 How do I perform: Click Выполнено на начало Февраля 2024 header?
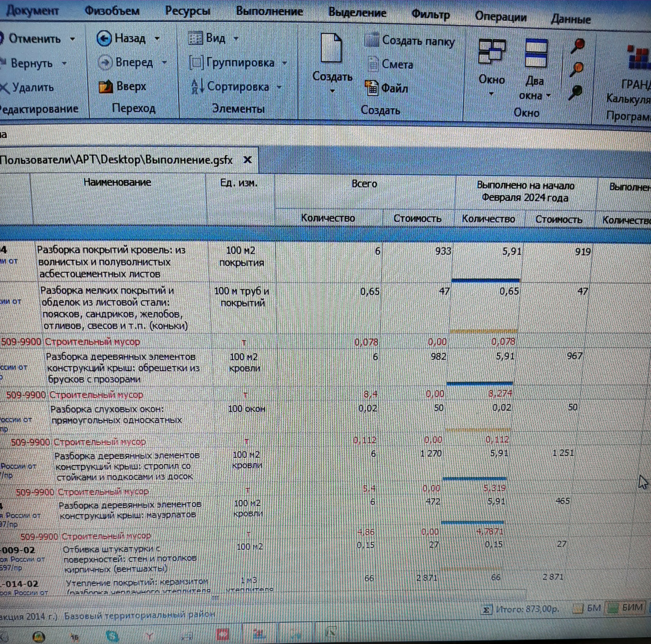(525, 191)
